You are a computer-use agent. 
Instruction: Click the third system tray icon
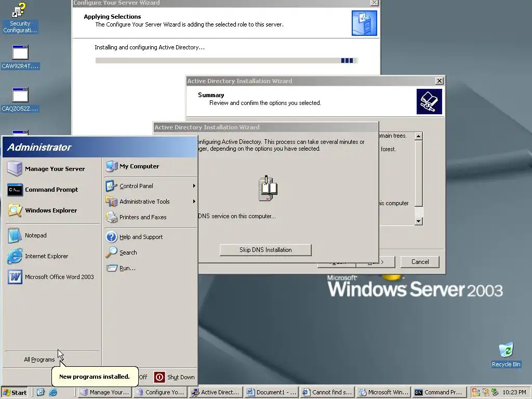coord(495,392)
